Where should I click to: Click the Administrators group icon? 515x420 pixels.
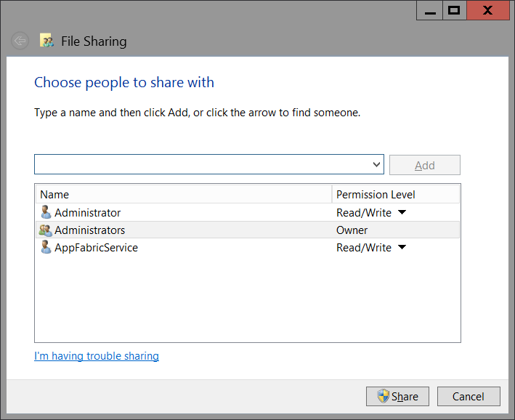click(x=45, y=230)
